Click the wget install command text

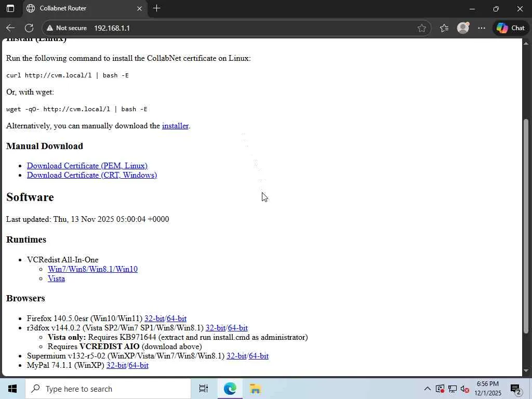coord(77,109)
